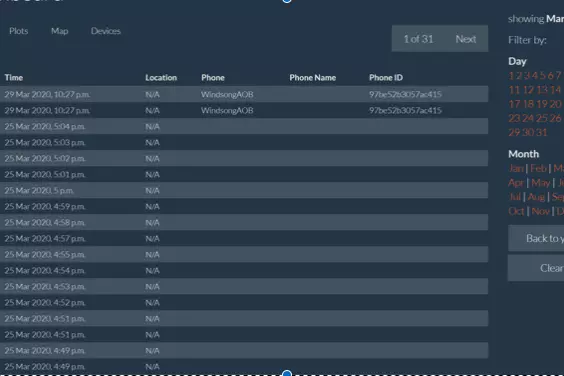Filter by day 29
The width and height of the screenshot is (564, 376).
pos(514,132)
